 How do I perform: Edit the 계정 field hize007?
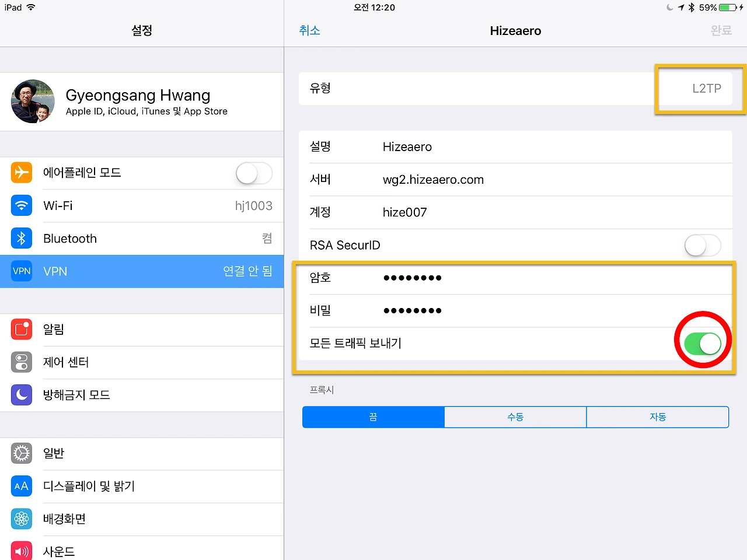coord(515,212)
